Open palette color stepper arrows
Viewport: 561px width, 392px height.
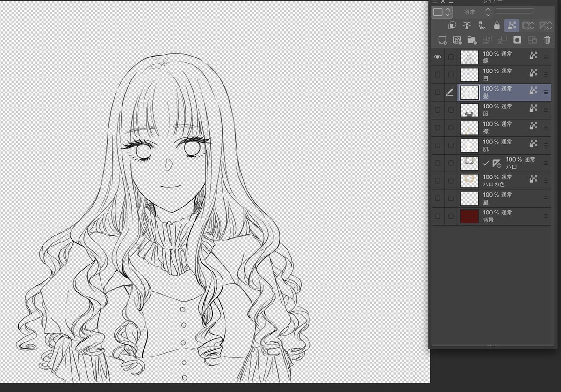click(448, 12)
